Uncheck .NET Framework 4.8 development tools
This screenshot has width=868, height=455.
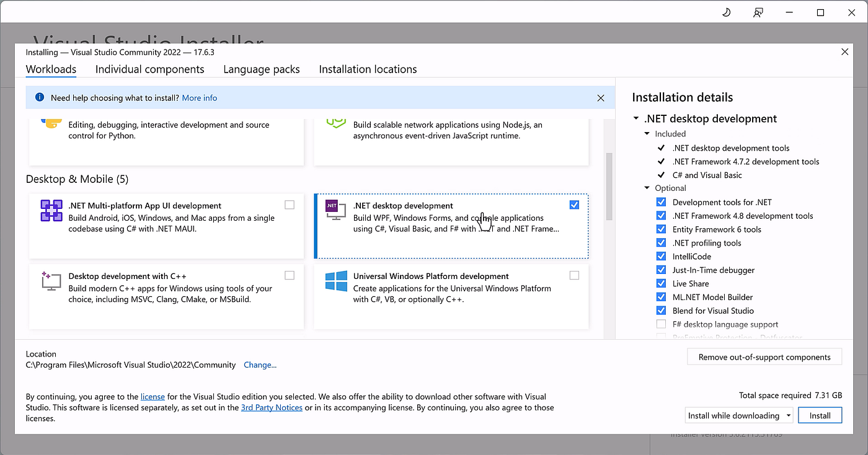click(x=661, y=216)
